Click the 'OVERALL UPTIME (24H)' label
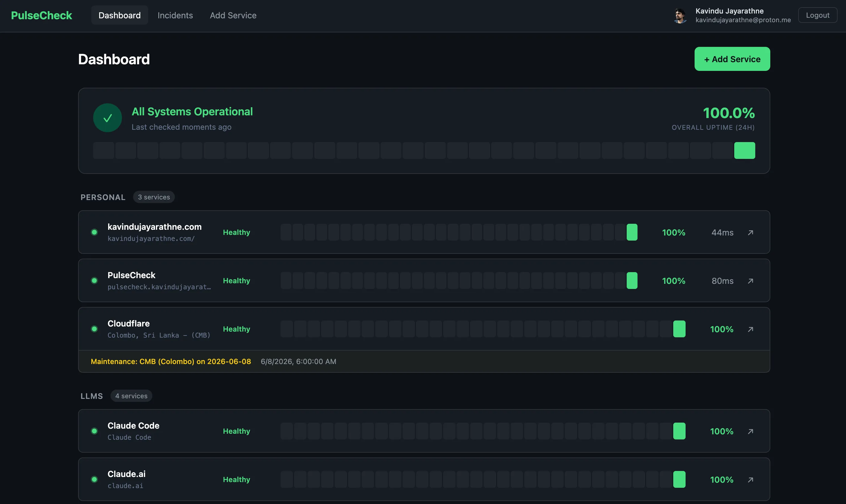This screenshot has height=504, width=846. [713, 127]
